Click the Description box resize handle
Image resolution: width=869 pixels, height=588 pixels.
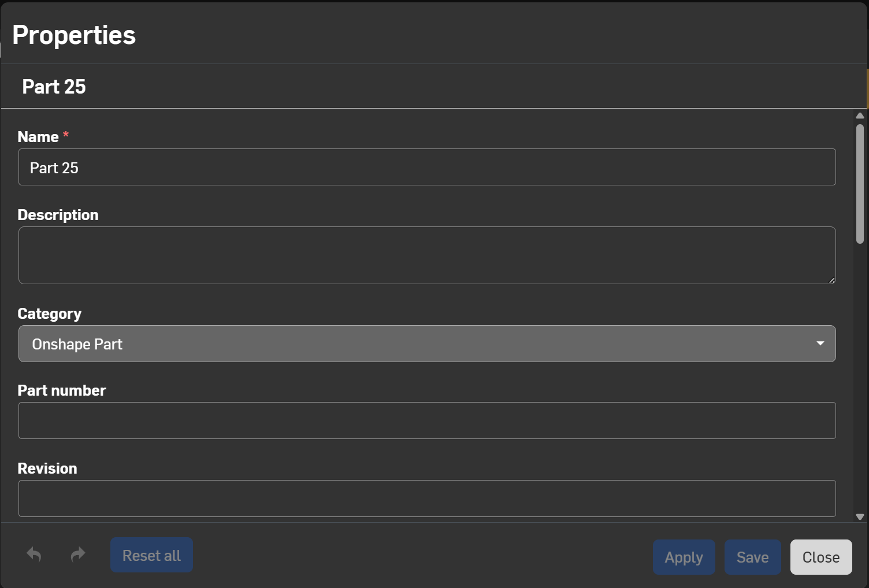coord(831,280)
